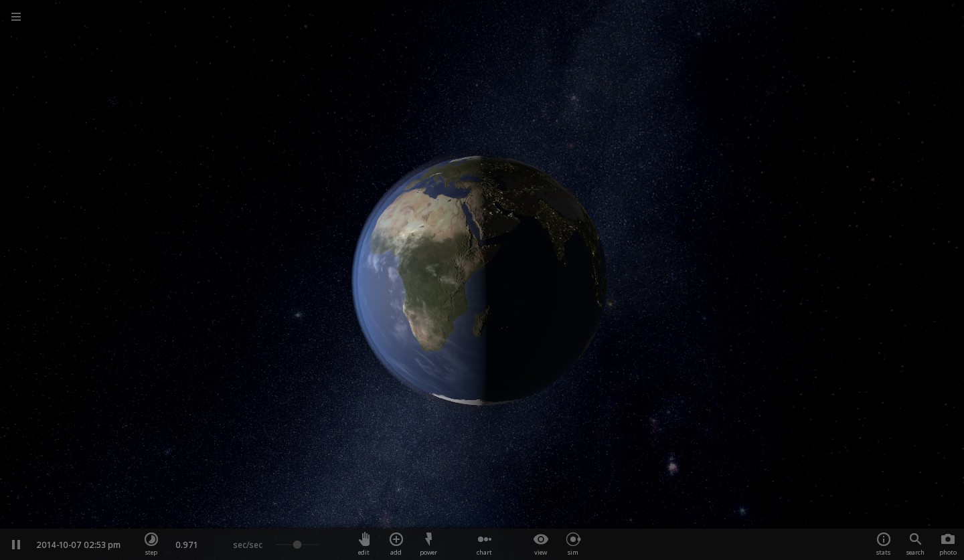Click the sec/sec unit label
The height and width of the screenshot is (560, 964).
tap(248, 545)
